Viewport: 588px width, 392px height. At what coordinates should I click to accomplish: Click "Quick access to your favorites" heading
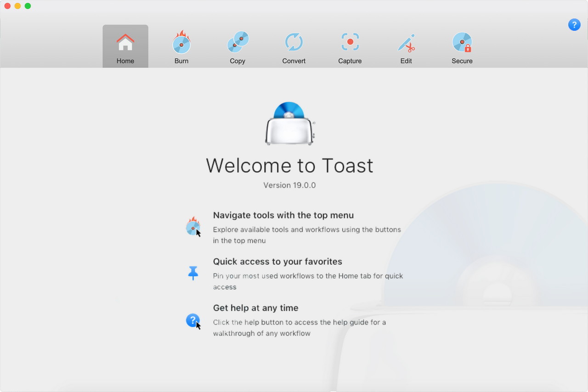coord(277,262)
